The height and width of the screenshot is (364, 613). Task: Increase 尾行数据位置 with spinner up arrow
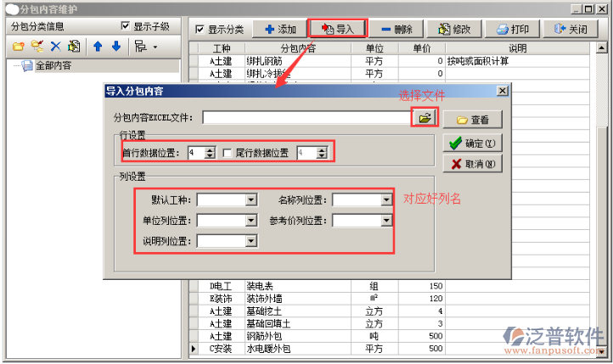click(x=322, y=150)
